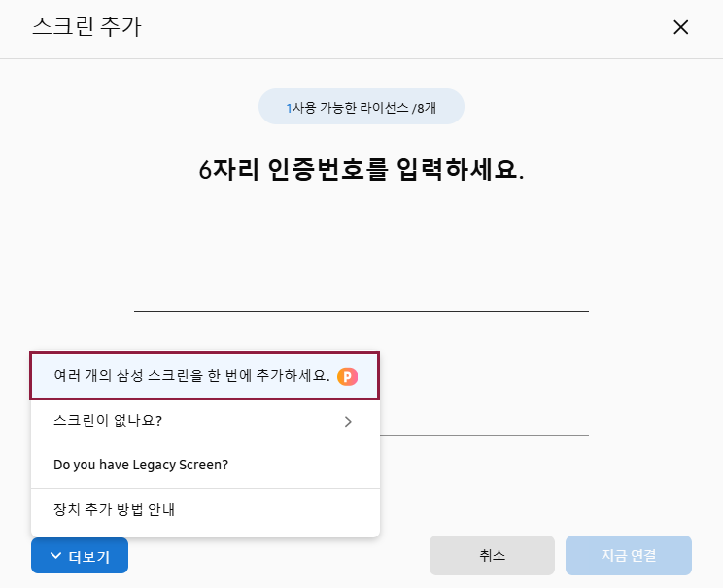Choose Do you have Legacy Screen? item
The image size is (723, 588).
(205, 465)
